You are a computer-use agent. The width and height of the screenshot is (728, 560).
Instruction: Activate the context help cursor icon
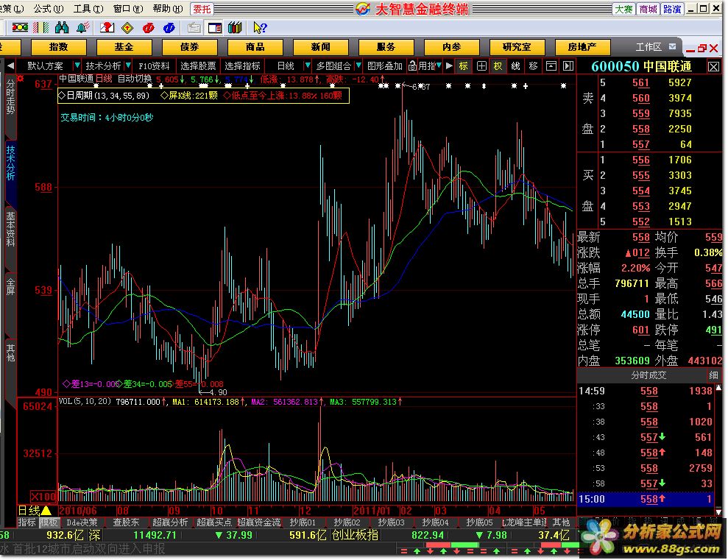tap(260, 28)
